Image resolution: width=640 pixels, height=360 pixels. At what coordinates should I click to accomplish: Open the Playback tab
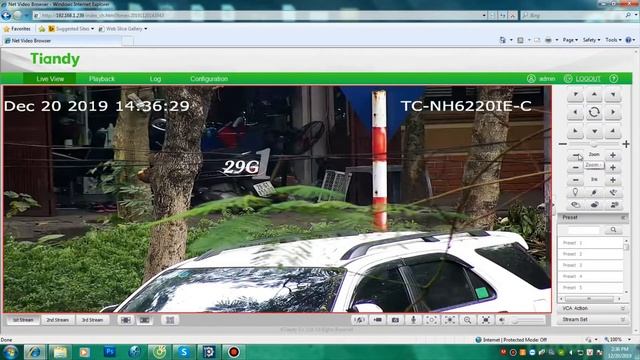point(102,79)
